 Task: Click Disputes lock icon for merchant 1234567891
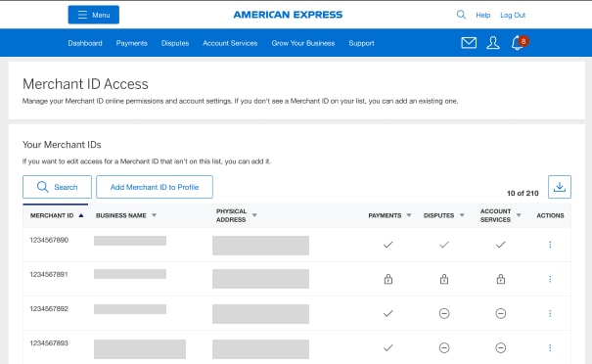(444, 279)
